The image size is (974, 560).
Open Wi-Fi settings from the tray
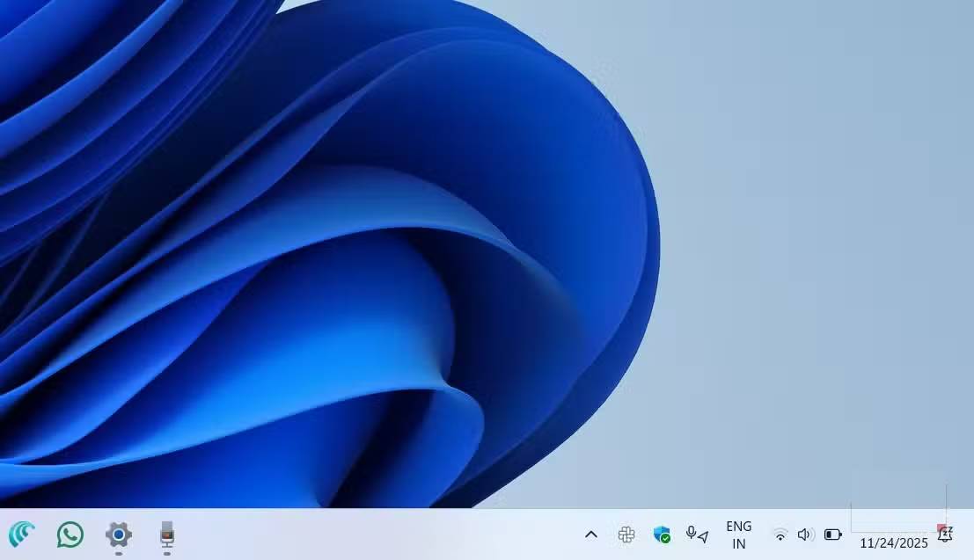pos(780,534)
